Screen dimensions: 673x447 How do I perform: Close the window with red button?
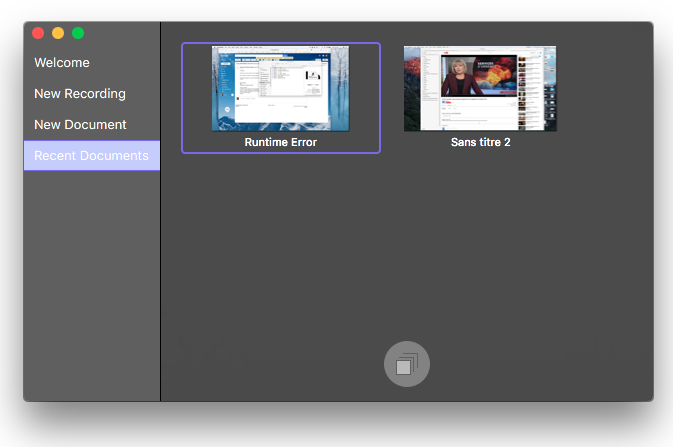coord(38,33)
